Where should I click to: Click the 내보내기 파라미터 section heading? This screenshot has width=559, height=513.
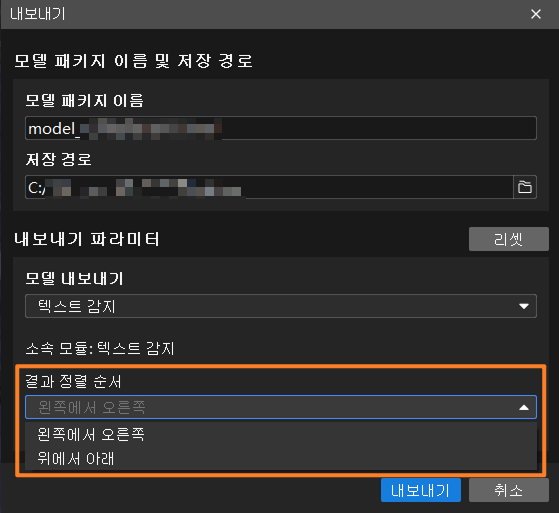coord(87,239)
